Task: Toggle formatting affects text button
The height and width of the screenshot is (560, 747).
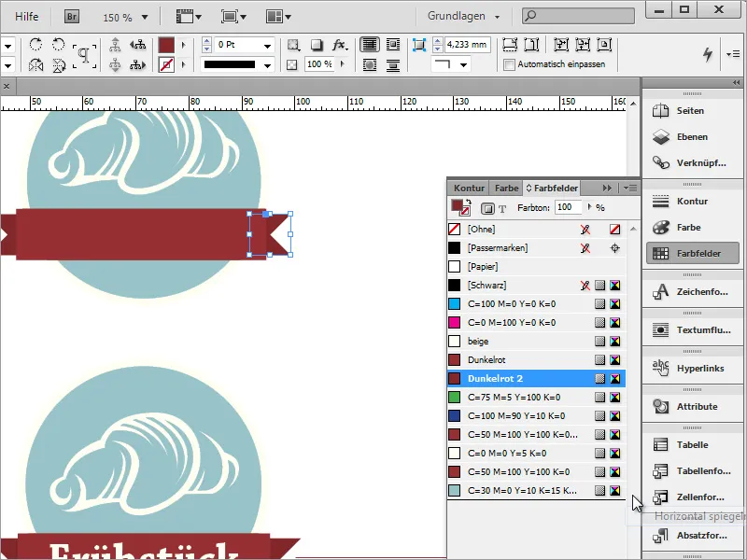Action: click(502, 208)
